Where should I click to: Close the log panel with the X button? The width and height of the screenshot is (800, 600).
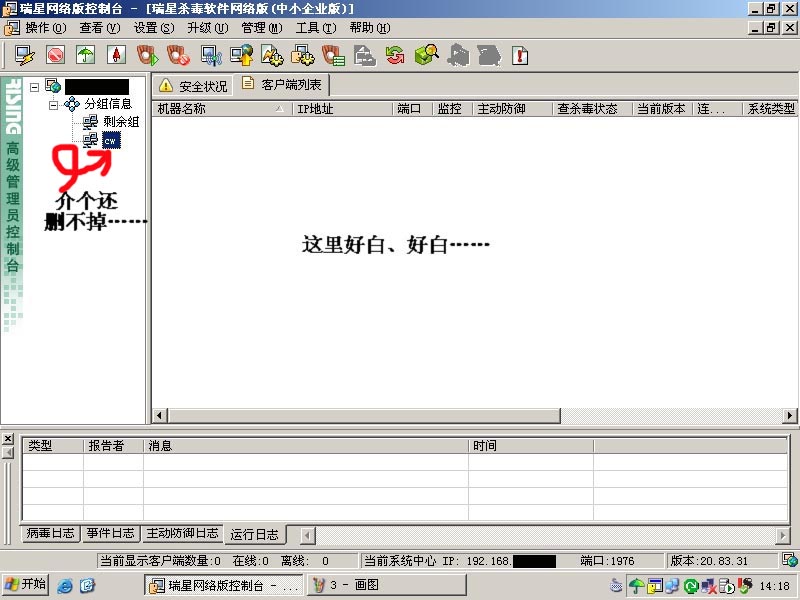point(8,439)
